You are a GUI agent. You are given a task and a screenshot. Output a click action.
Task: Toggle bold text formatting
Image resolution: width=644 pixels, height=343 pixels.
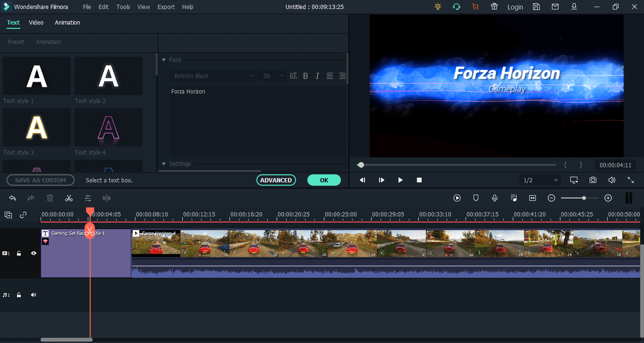305,76
